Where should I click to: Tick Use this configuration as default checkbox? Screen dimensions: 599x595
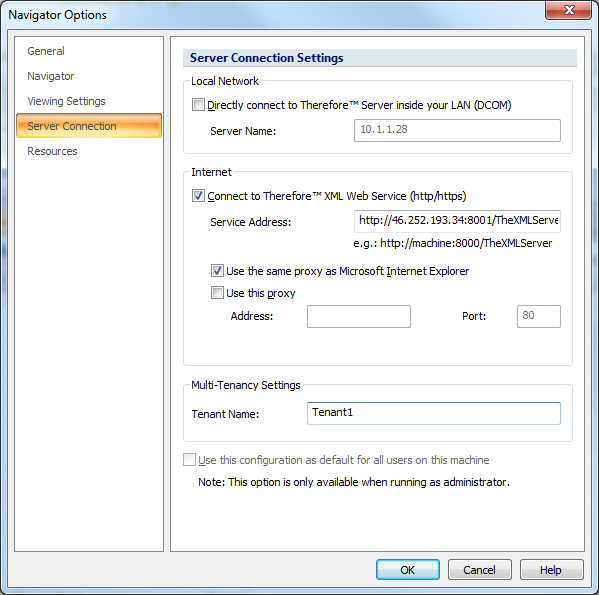pyautogui.click(x=189, y=460)
